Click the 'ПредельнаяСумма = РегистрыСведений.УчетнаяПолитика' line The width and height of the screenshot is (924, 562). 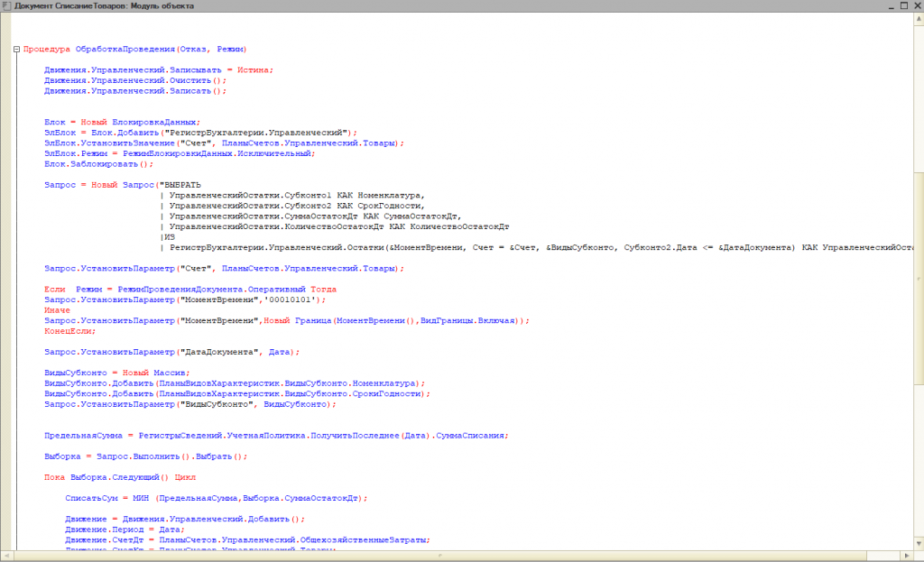coord(276,436)
